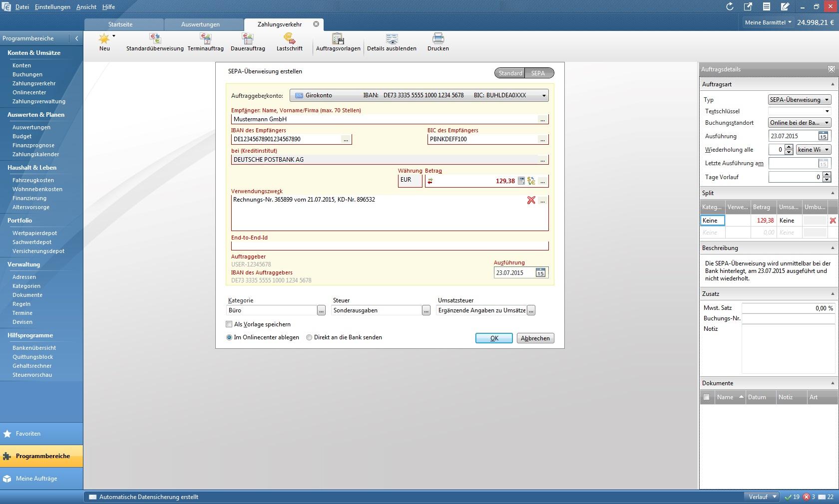Clear Verwendungszweck with the red X icon
This screenshot has width=839, height=504.
point(531,200)
